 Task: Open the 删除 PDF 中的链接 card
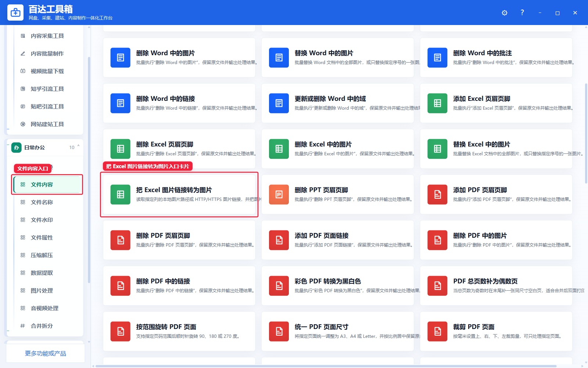click(179, 286)
